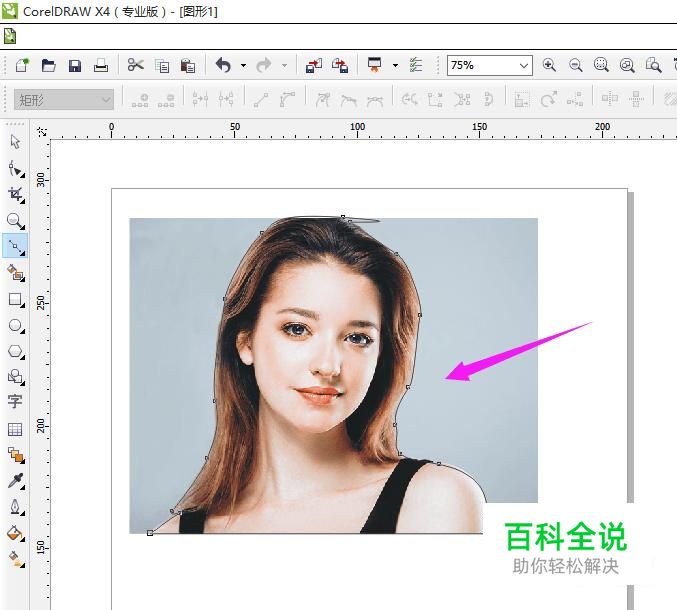Make the node smooth

tap(349, 100)
